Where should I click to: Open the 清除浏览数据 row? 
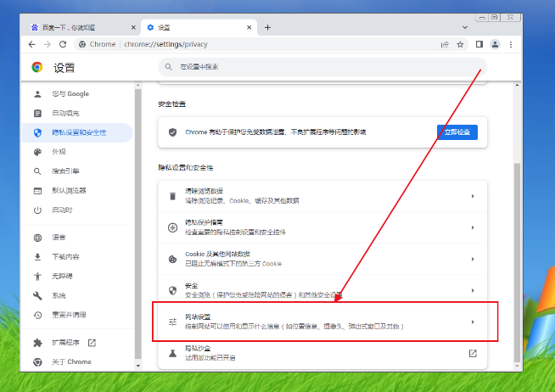[x=322, y=196]
